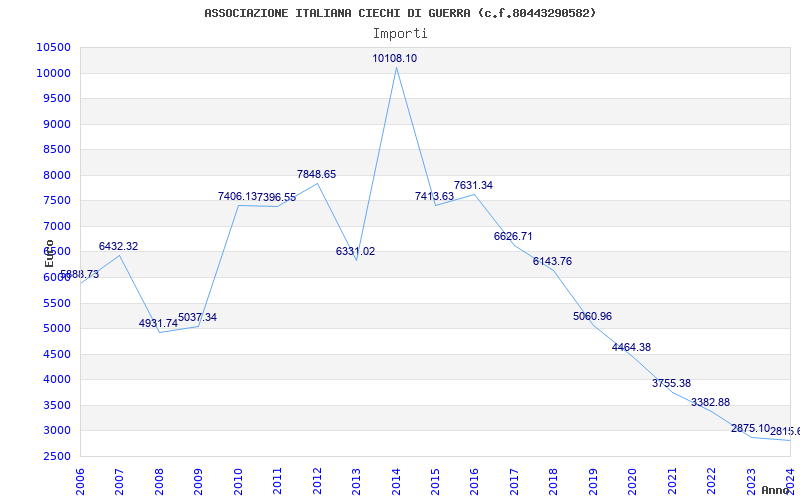Click the x-axis year 2013
This screenshot has height=500, width=800.
point(356,481)
